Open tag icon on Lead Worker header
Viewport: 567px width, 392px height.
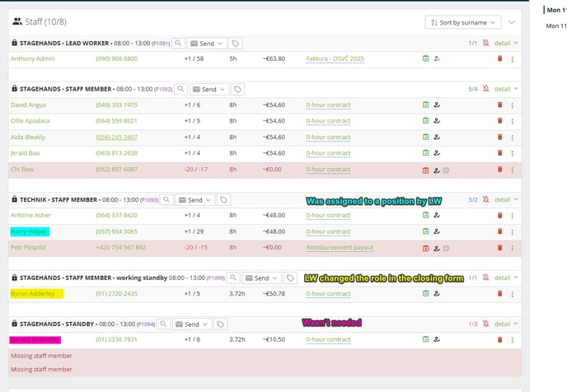pyautogui.click(x=236, y=44)
